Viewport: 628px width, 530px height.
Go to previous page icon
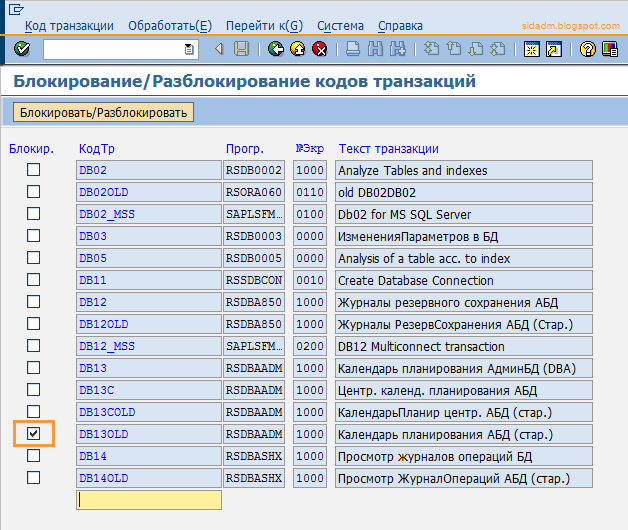coord(454,49)
